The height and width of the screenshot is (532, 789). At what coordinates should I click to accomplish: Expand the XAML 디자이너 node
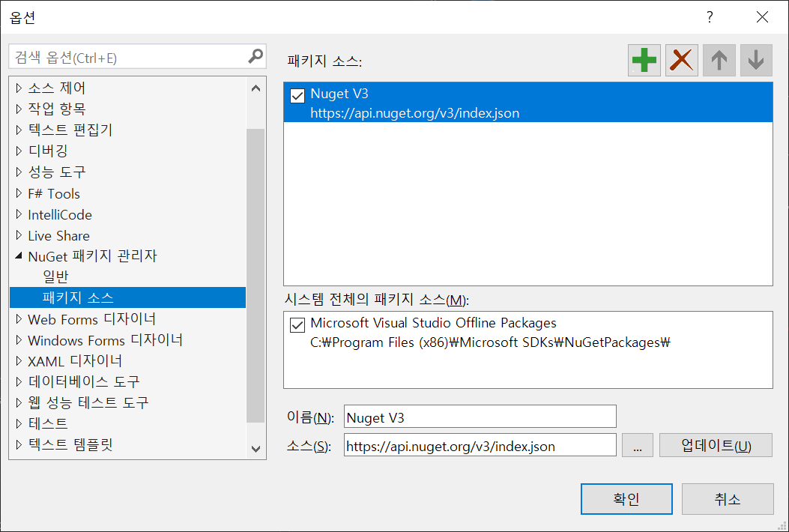19,360
